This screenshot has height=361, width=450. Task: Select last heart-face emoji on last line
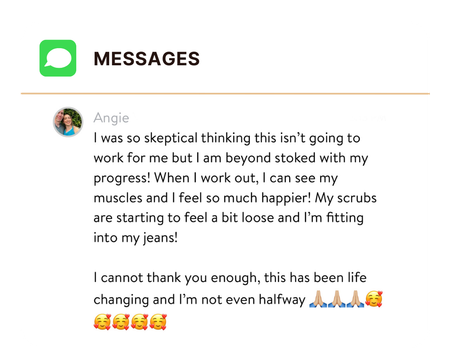coord(158,322)
